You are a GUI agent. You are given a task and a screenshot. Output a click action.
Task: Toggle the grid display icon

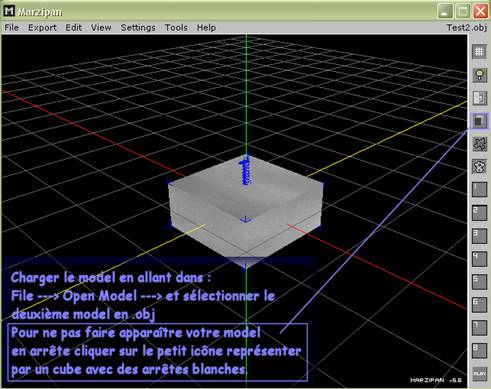pos(479,52)
